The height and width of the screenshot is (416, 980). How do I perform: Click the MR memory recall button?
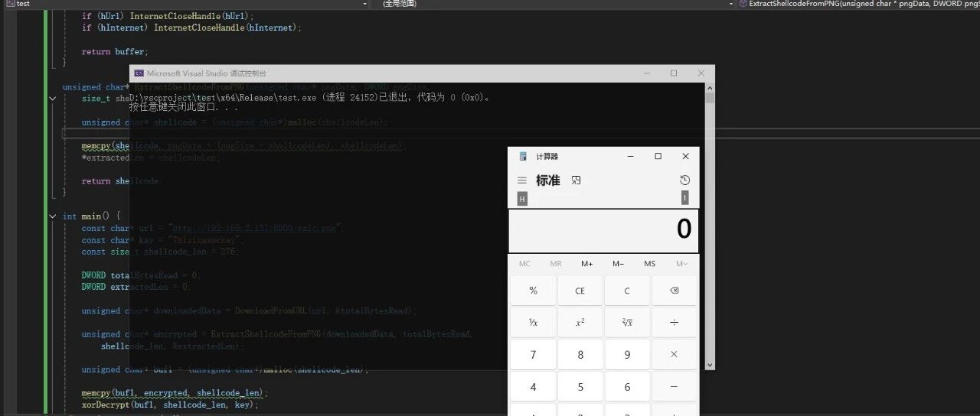556,264
